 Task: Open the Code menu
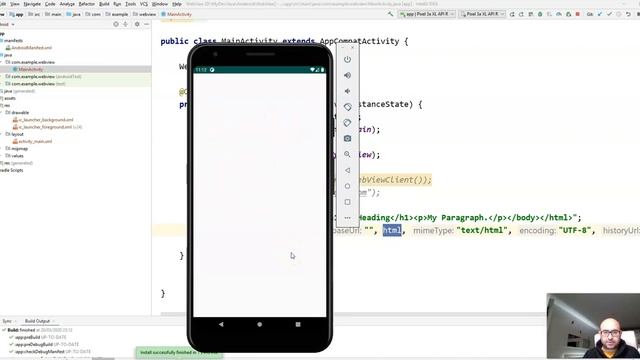tap(50, 4)
